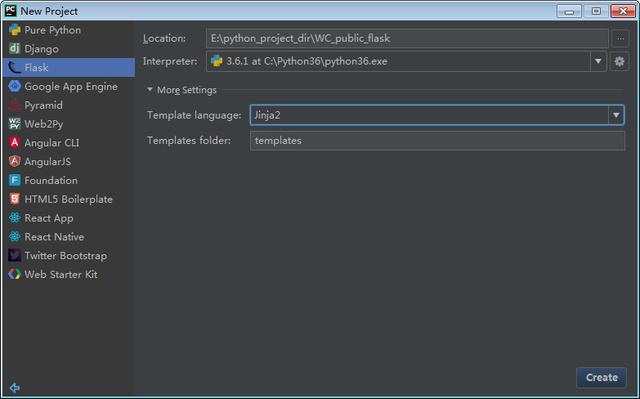Select the Pyramid project icon

[15, 105]
